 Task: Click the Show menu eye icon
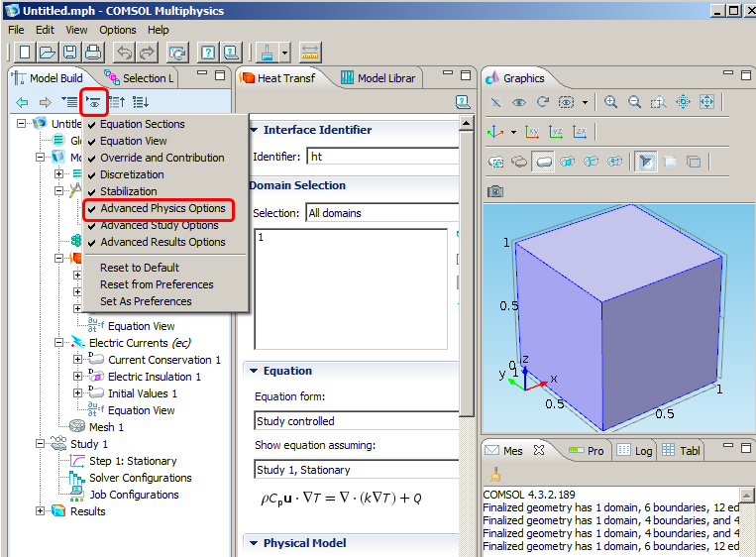[x=94, y=102]
